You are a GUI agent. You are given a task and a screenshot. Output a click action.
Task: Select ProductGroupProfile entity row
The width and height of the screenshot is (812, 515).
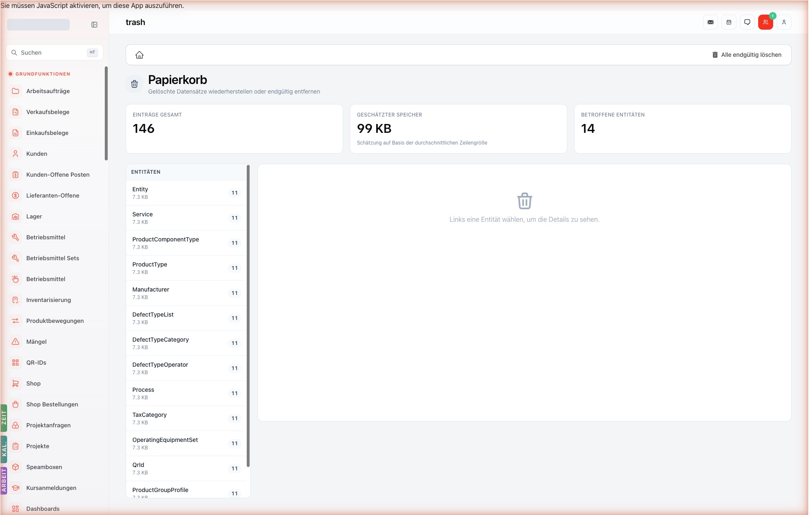186,490
